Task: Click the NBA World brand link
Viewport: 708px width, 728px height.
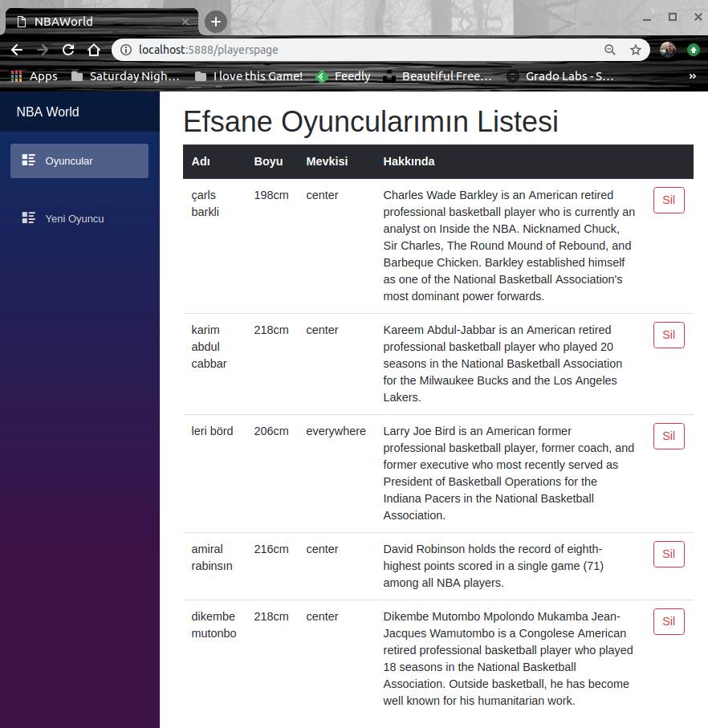Action: coord(48,112)
